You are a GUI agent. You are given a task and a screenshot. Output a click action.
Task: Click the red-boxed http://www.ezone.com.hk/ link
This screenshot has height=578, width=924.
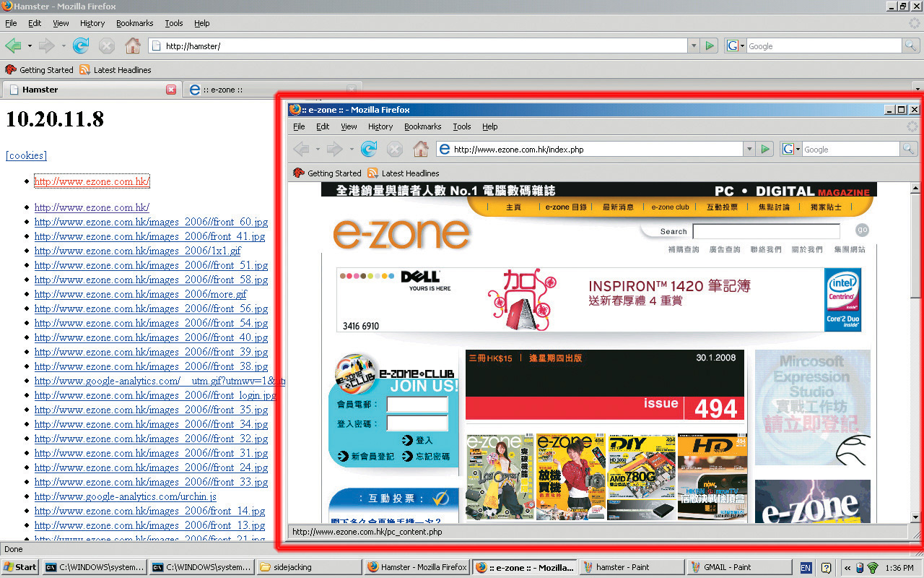pos(92,181)
